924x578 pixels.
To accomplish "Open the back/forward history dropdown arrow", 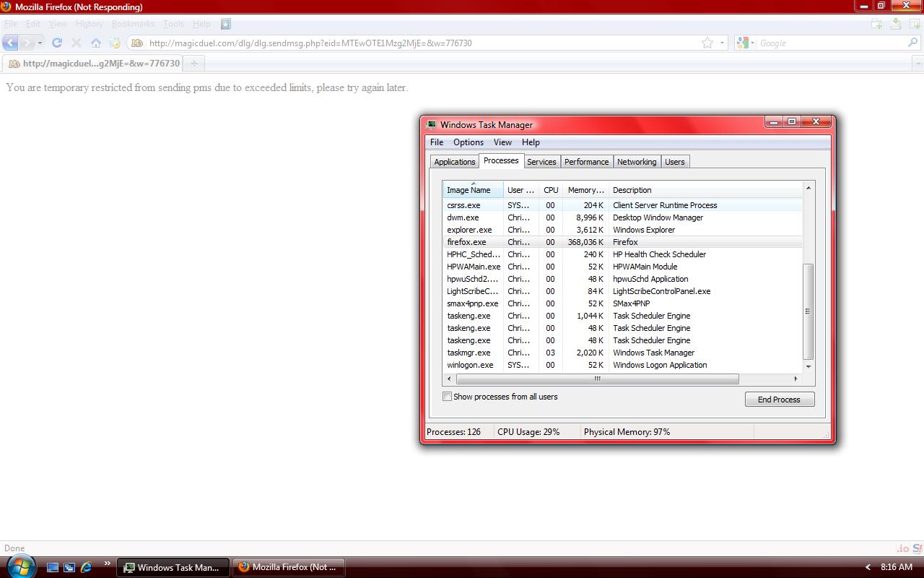I will [40, 43].
